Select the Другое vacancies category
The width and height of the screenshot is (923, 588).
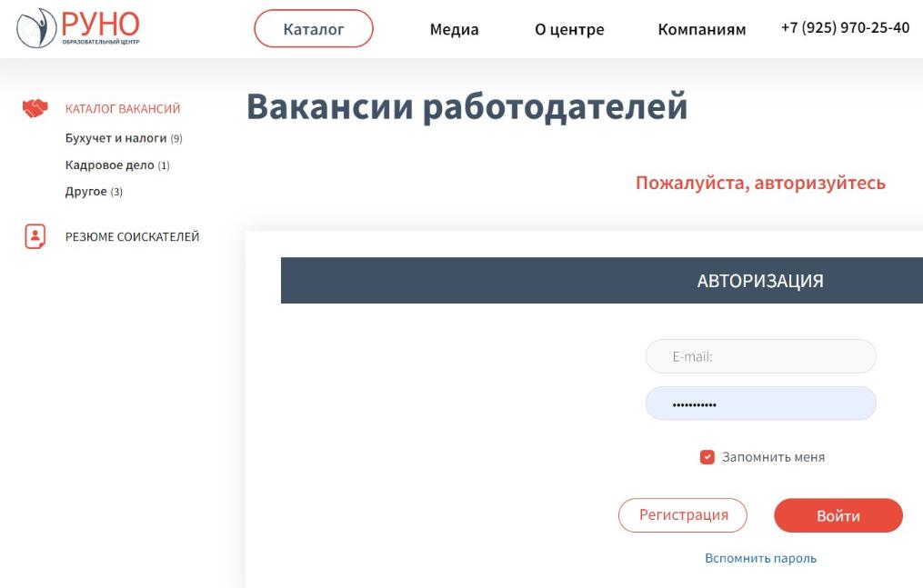click(86, 192)
